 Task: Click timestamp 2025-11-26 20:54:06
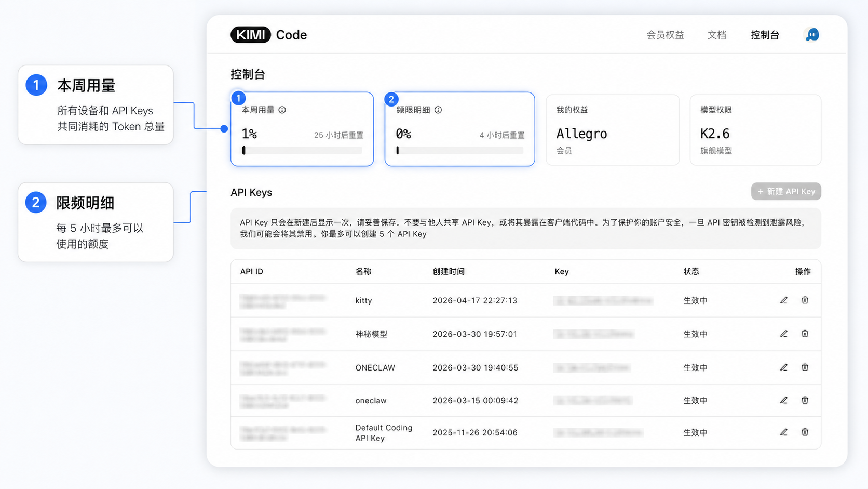pyautogui.click(x=475, y=432)
